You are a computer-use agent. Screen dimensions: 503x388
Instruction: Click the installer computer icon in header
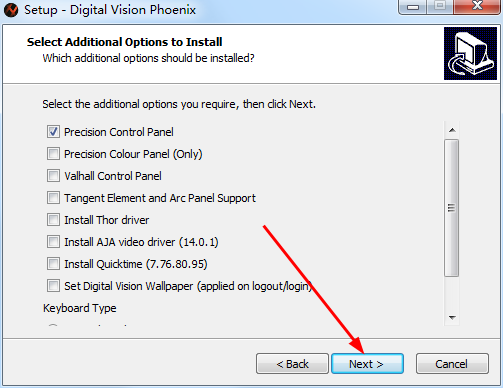(x=470, y=54)
